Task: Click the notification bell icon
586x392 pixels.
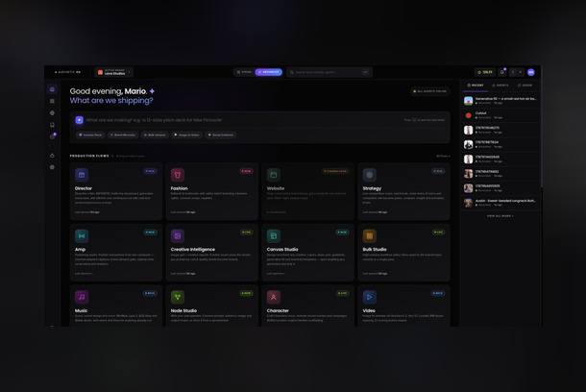Action: coord(502,72)
